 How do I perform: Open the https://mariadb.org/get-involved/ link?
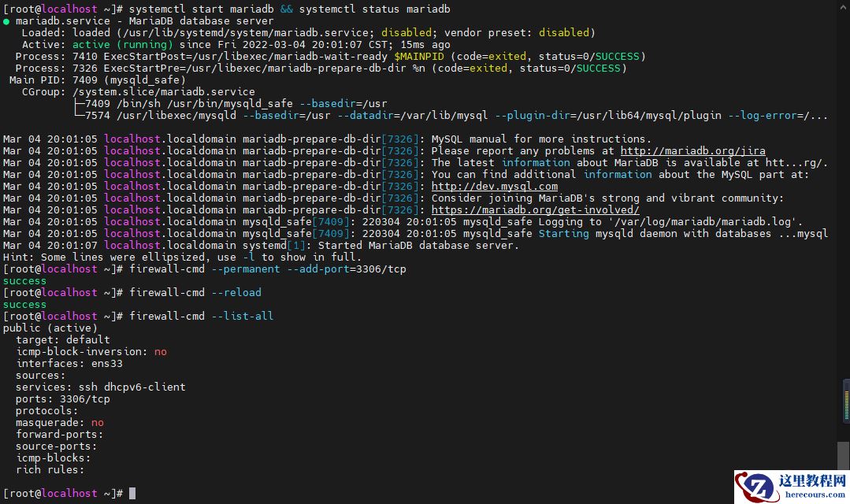[x=535, y=209]
